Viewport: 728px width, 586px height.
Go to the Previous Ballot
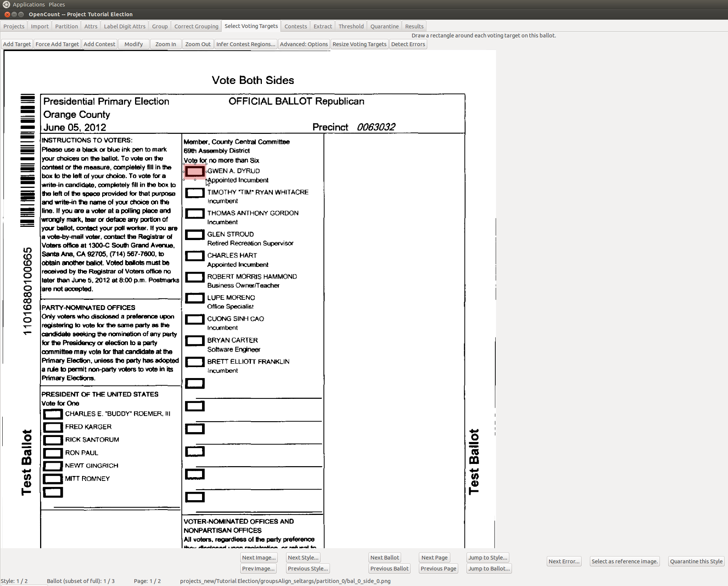389,568
